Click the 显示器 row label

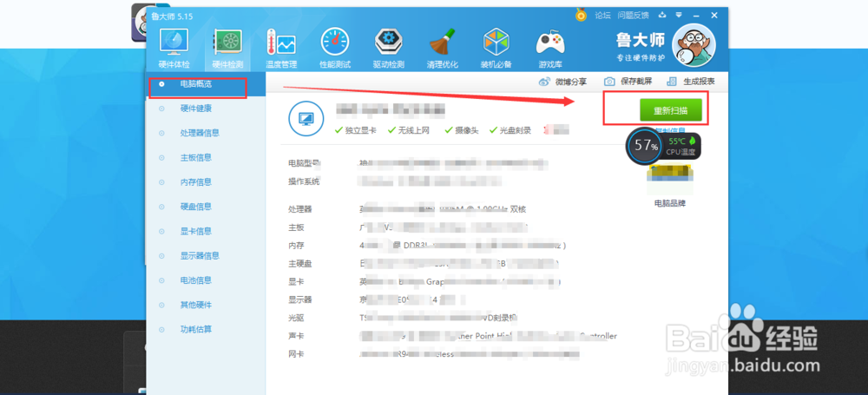[300, 300]
